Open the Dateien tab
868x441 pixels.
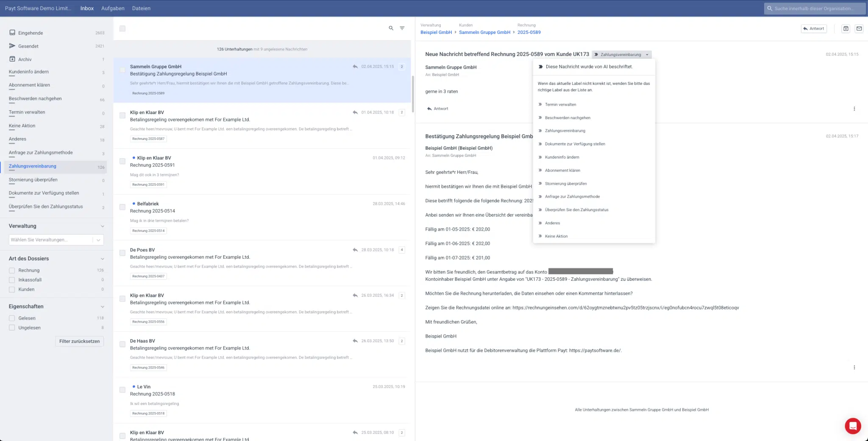pyautogui.click(x=141, y=8)
